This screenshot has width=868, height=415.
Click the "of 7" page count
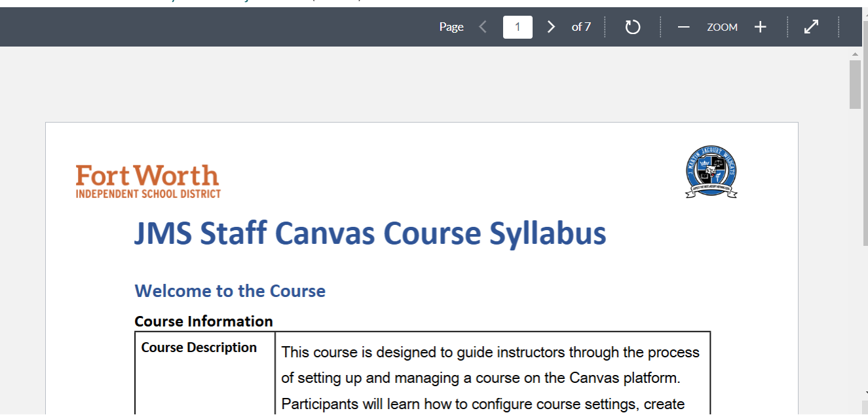(x=581, y=27)
